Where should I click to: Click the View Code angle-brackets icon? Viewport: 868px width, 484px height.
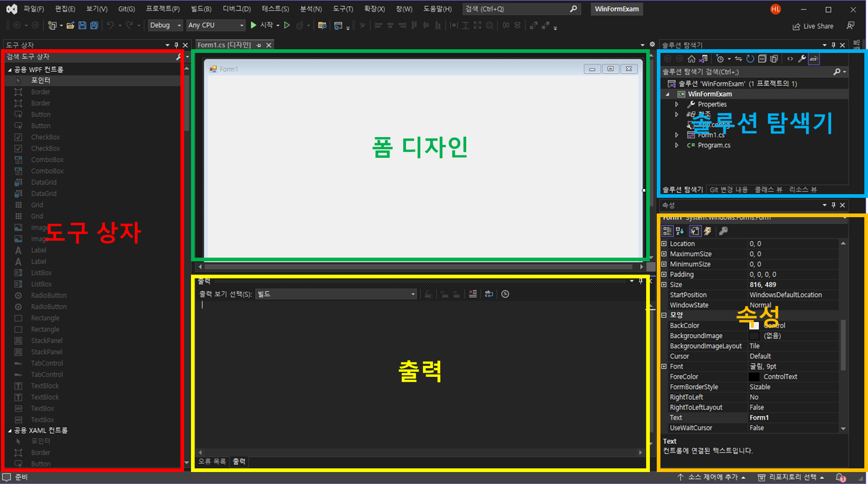click(x=790, y=59)
